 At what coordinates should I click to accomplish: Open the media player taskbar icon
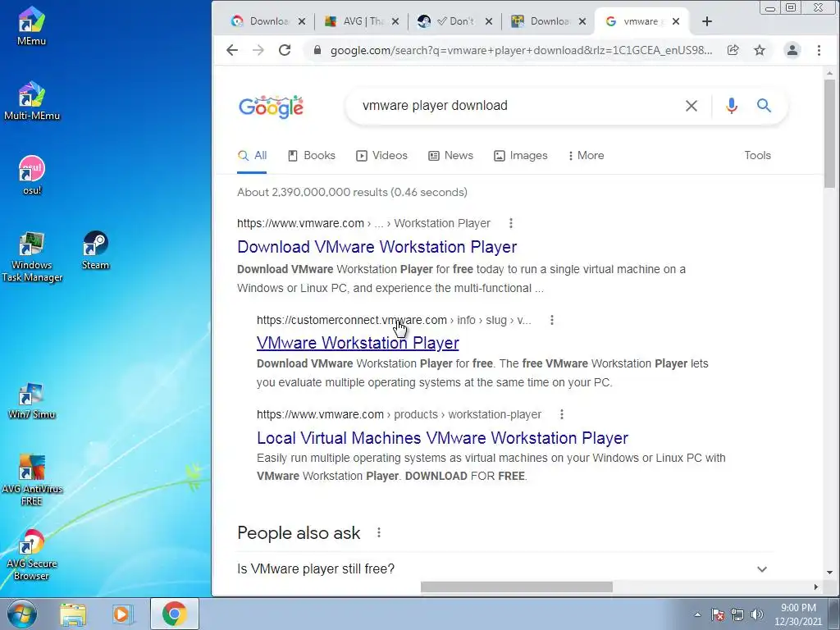tap(122, 614)
